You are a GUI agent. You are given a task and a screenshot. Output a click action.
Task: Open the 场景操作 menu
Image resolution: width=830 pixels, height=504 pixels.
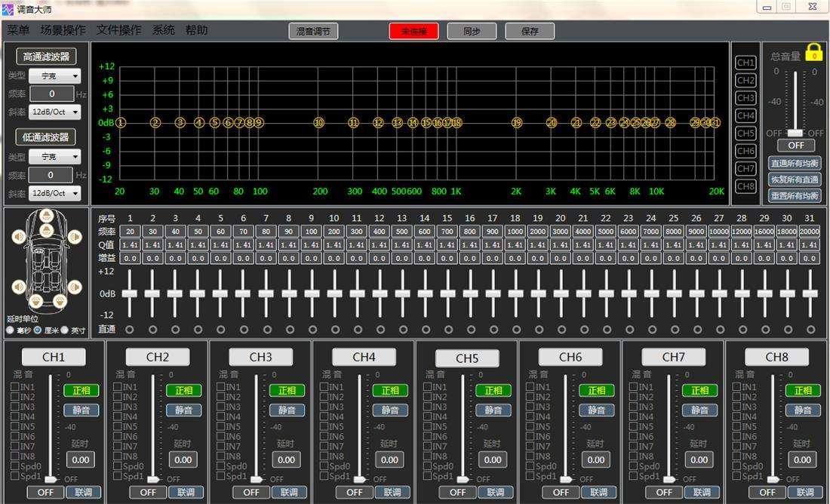tap(63, 30)
